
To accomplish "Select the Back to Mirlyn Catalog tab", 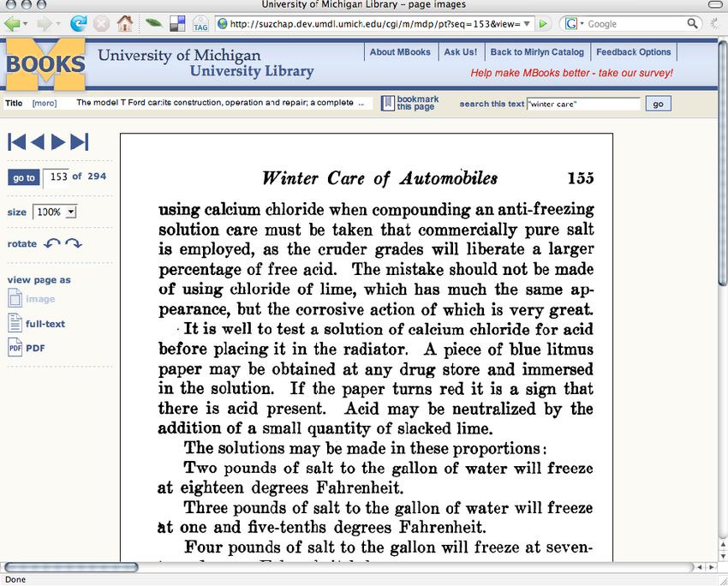I will 537,52.
